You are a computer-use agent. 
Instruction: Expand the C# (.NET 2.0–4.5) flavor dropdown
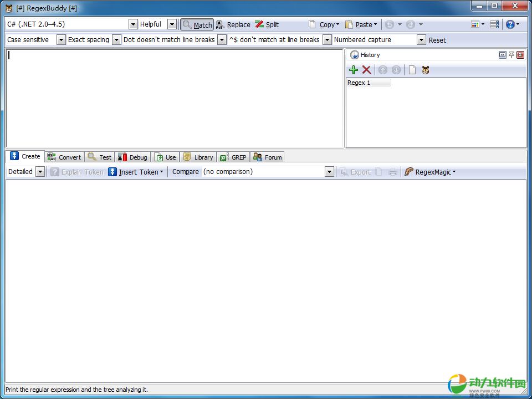[x=133, y=24]
